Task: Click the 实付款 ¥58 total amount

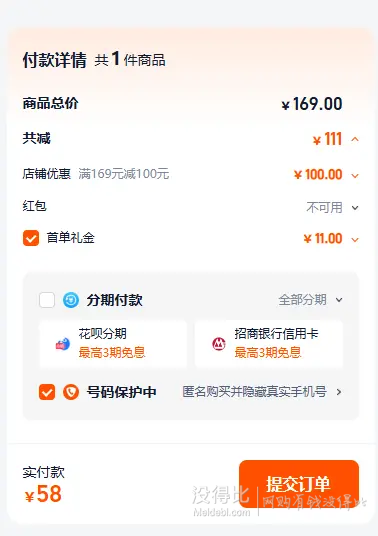Action: pos(43,494)
